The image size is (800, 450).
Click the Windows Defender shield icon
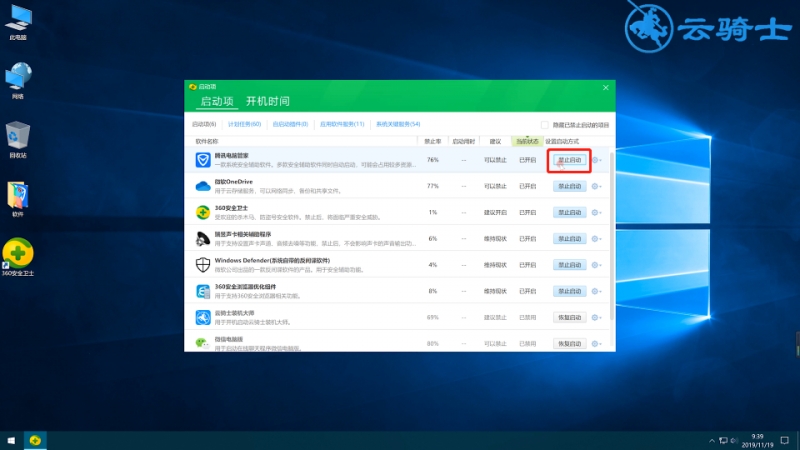(x=203, y=265)
